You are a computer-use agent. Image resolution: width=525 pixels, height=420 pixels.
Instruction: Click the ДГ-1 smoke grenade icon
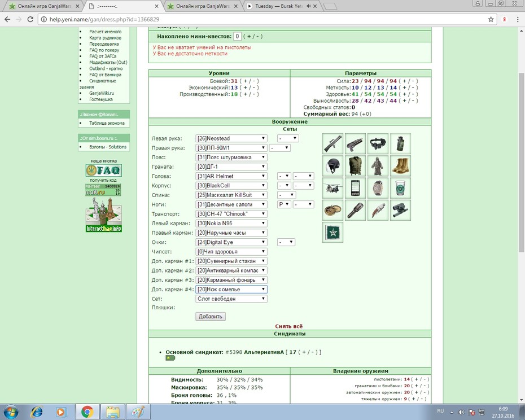(x=400, y=144)
